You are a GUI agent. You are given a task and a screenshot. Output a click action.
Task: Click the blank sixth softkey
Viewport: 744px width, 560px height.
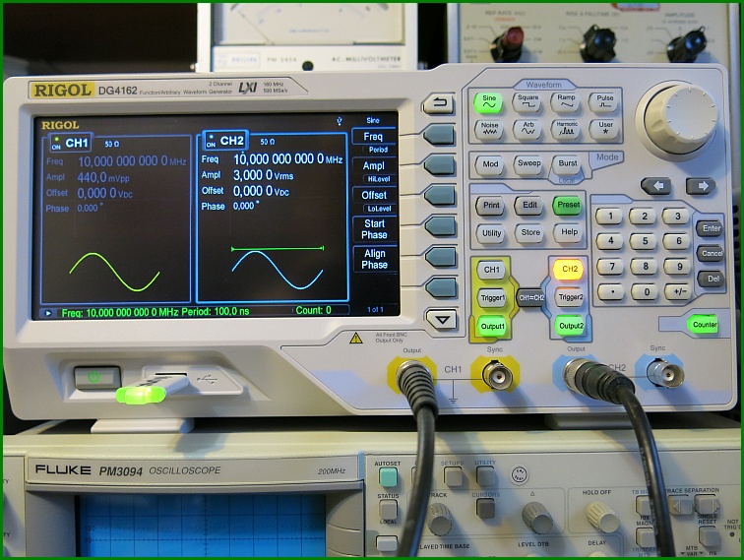coord(441,287)
